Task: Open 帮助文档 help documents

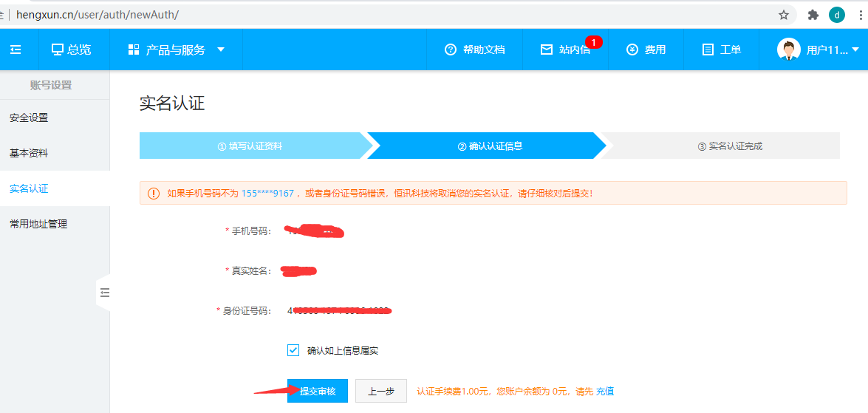Action: pos(475,50)
